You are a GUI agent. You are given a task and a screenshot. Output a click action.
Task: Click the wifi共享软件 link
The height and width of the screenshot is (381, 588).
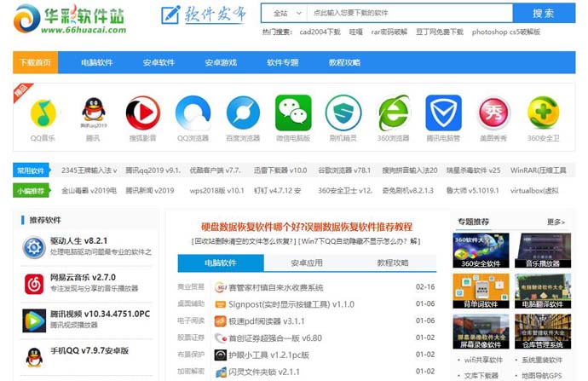point(483,360)
